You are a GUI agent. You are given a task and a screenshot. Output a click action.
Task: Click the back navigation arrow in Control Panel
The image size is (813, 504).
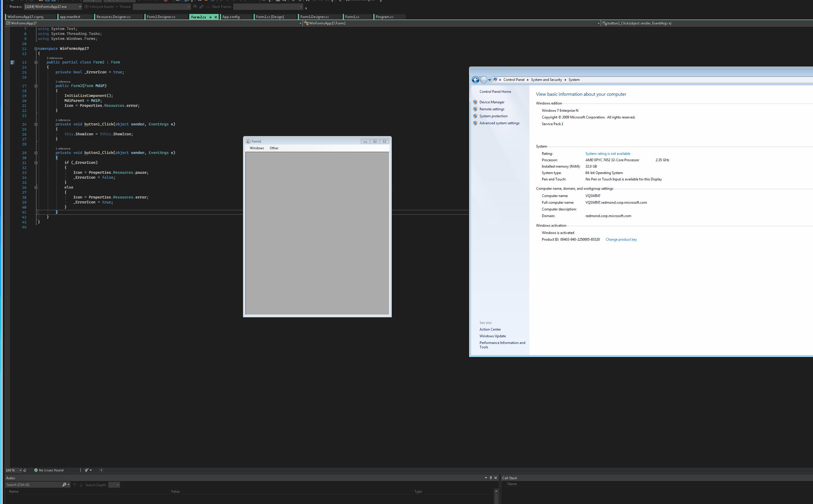click(476, 80)
